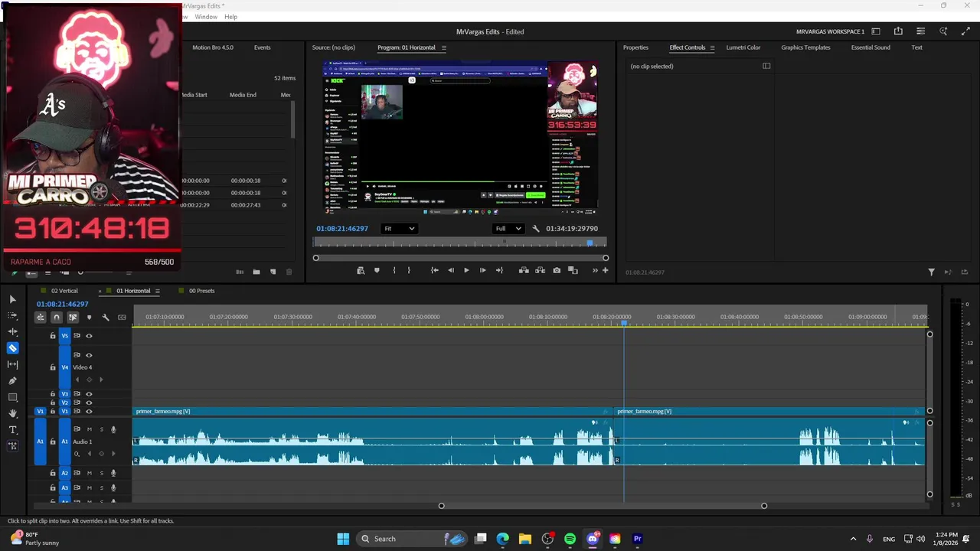
Task: Select the Rectangle shape tool
Action: [x=12, y=397]
